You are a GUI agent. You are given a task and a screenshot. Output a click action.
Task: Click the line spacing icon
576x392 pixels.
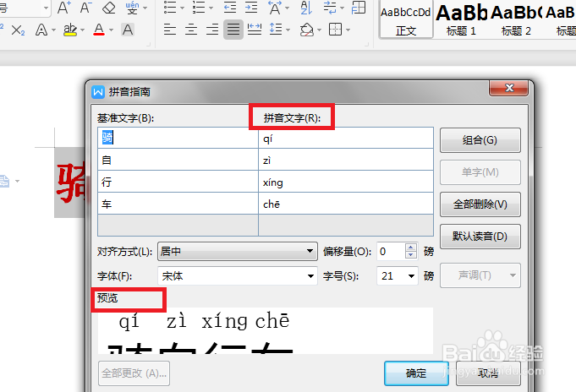click(276, 30)
